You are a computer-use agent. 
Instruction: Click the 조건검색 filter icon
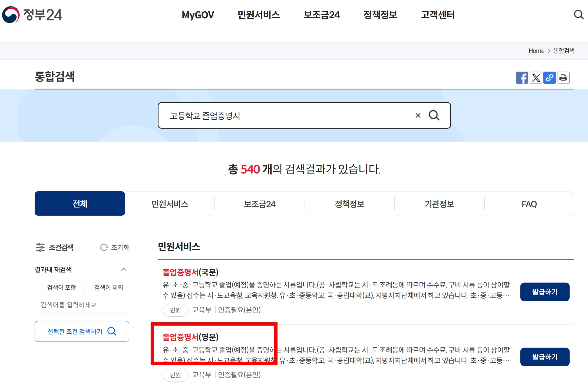40,247
